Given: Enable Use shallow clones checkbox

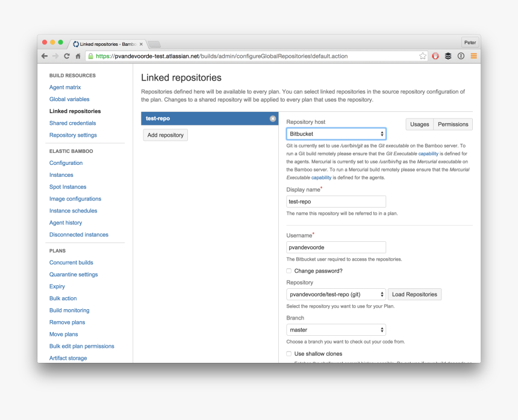Looking at the screenshot, I should [x=289, y=354].
